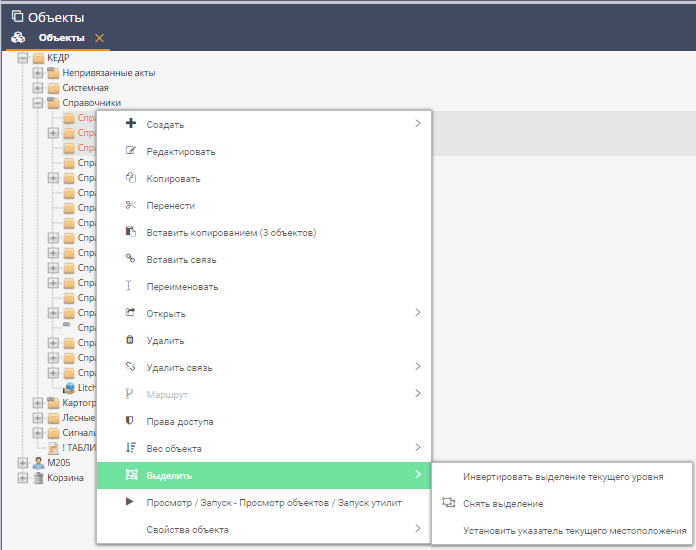This screenshot has height=550, width=696.
Task: Click the copy icon beside Копировать
Action: click(x=130, y=178)
